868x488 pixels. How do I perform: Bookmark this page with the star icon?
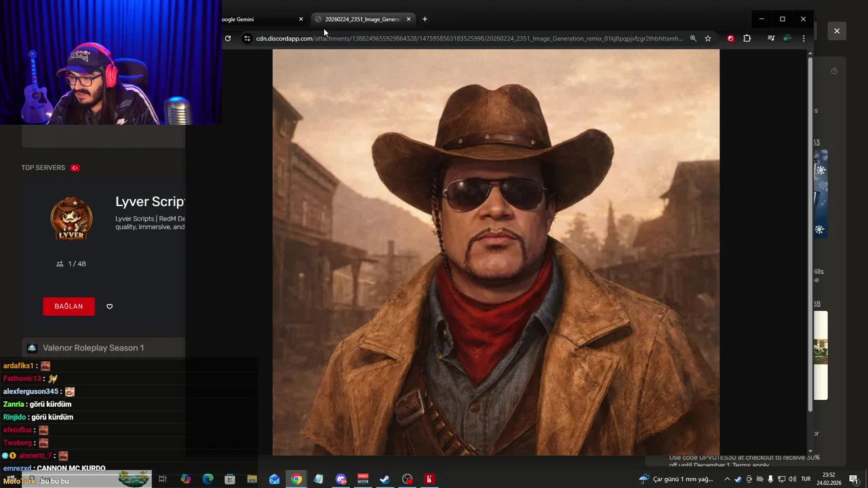[x=708, y=39]
